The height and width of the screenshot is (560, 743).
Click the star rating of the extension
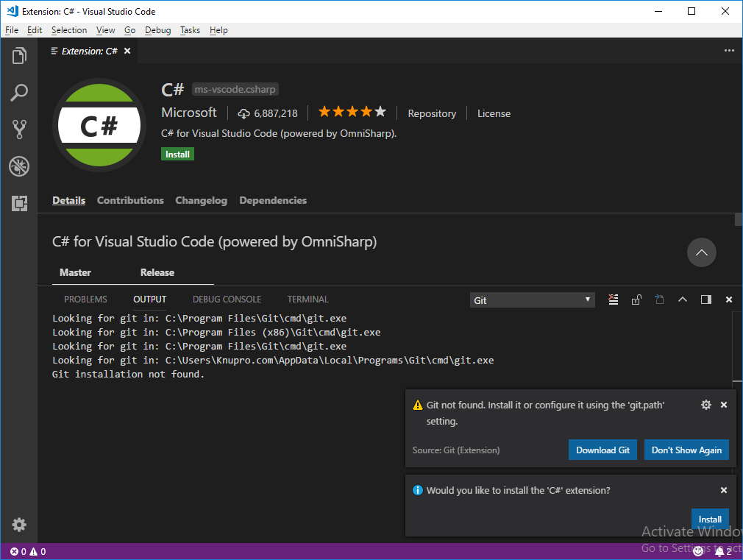click(x=352, y=112)
